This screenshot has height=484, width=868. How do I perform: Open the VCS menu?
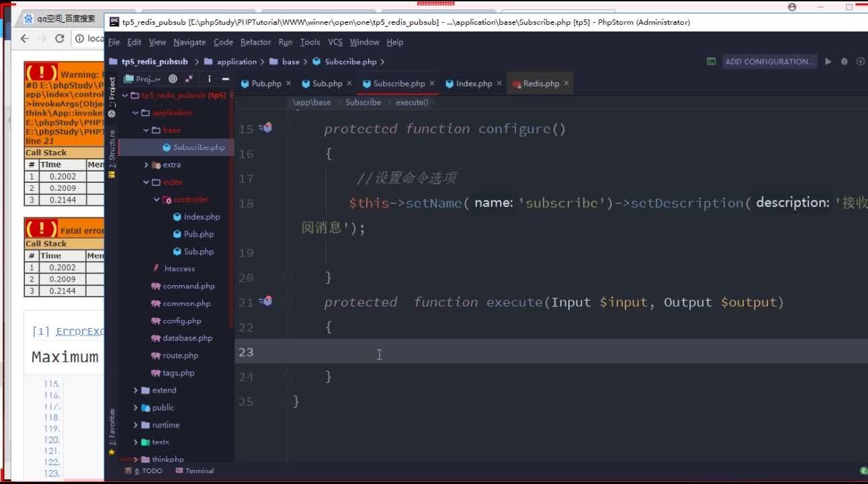[x=335, y=42]
